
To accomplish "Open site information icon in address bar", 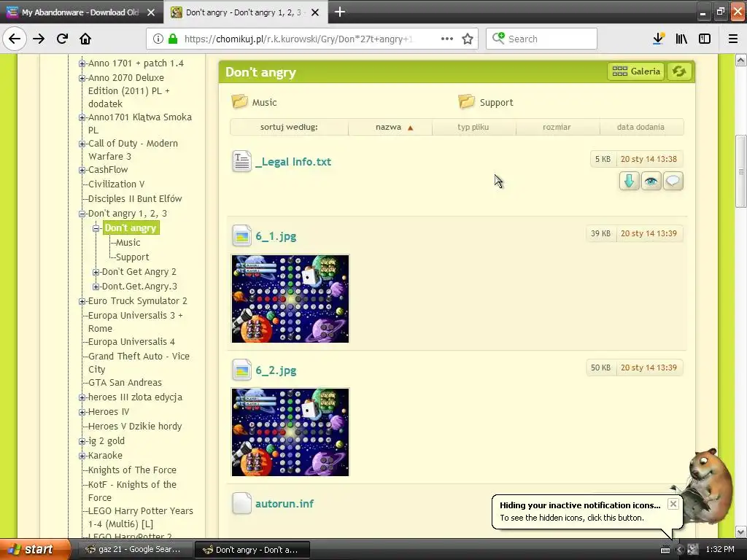I will 158,39.
